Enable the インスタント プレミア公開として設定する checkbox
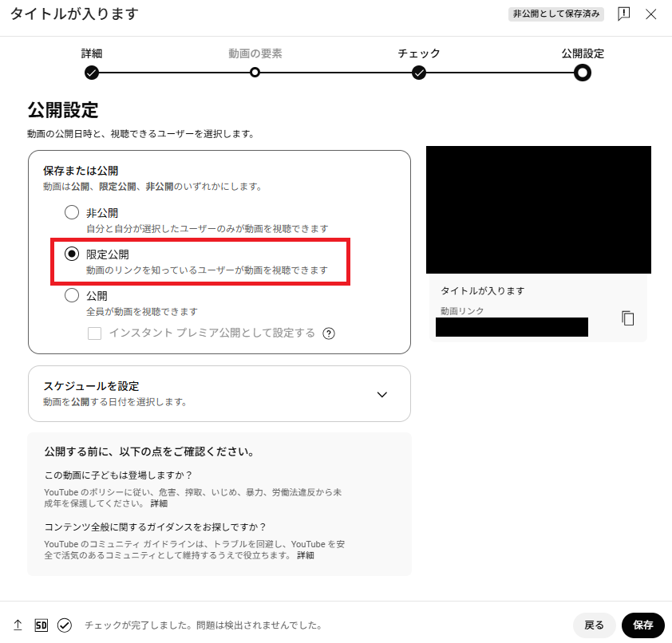672x643 pixels. click(x=97, y=333)
